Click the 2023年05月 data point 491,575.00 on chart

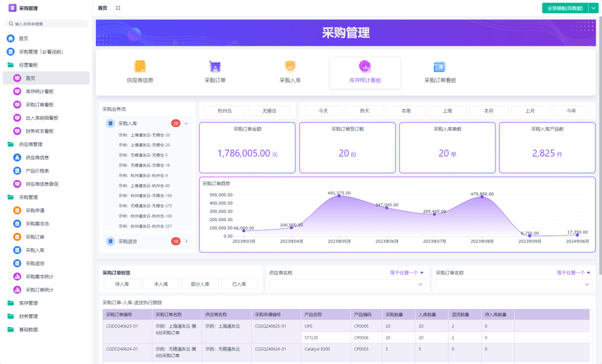(339, 196)
